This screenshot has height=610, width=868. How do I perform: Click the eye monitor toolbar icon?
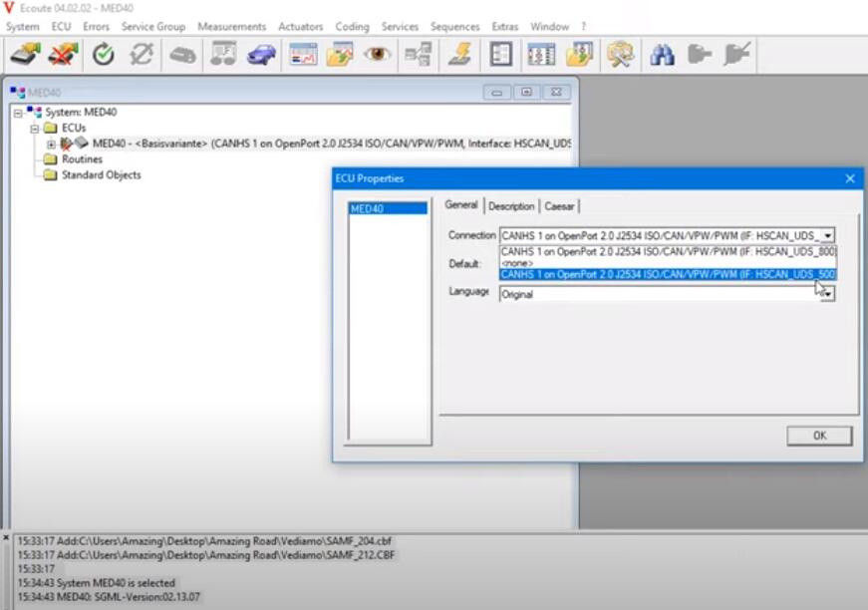click(x=378, y=56)
